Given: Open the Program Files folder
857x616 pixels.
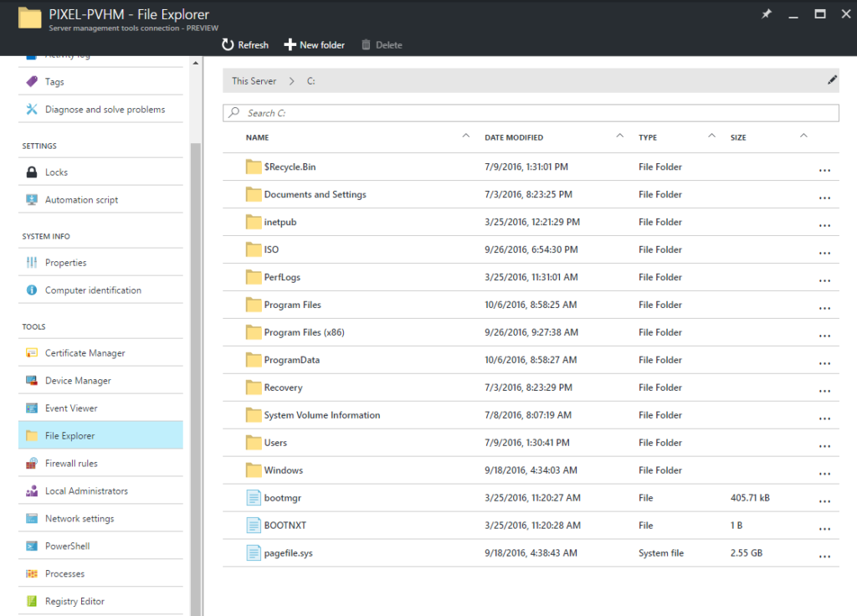Looking at the screenshot, I should click(292, 305).
